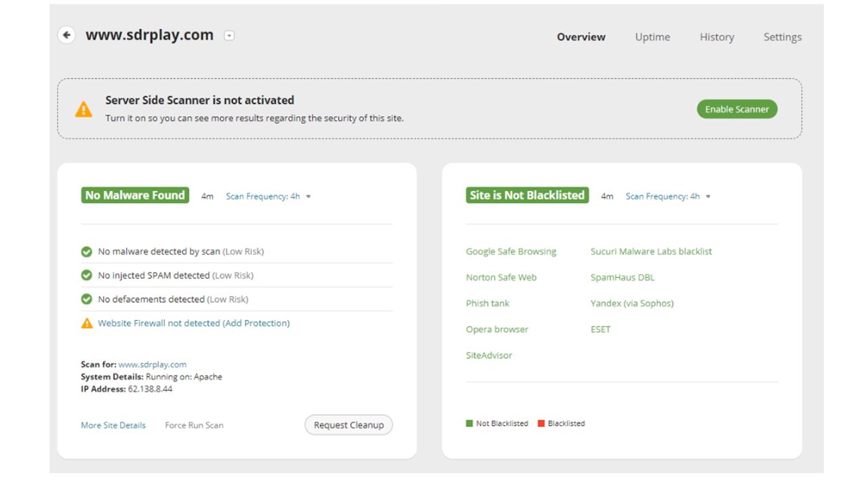Open the site selector dropdown beside www.sdrplay.com
Screen dimensions: 868x488
(x=229, y=35)
